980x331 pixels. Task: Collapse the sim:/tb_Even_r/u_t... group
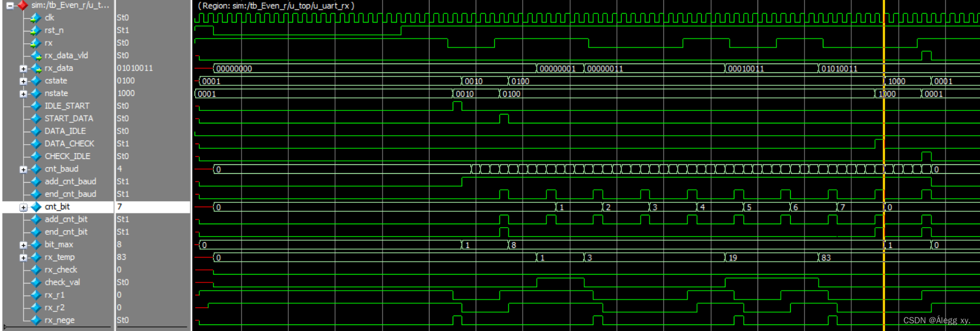point(10,5)
